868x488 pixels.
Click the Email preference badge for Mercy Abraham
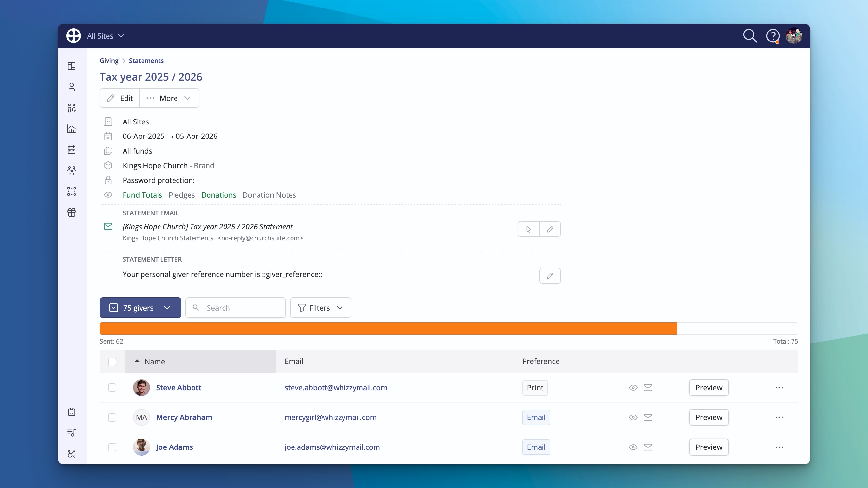pyautogui.click(x=536, y=417)
